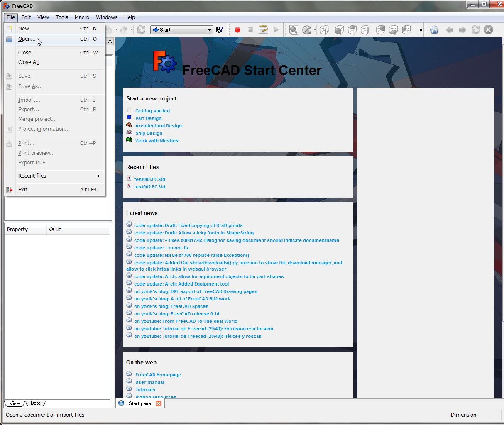This screenshot has height=425, width=504.
Task: Select the Axonometric view cube icon
Action: point(324,30)
